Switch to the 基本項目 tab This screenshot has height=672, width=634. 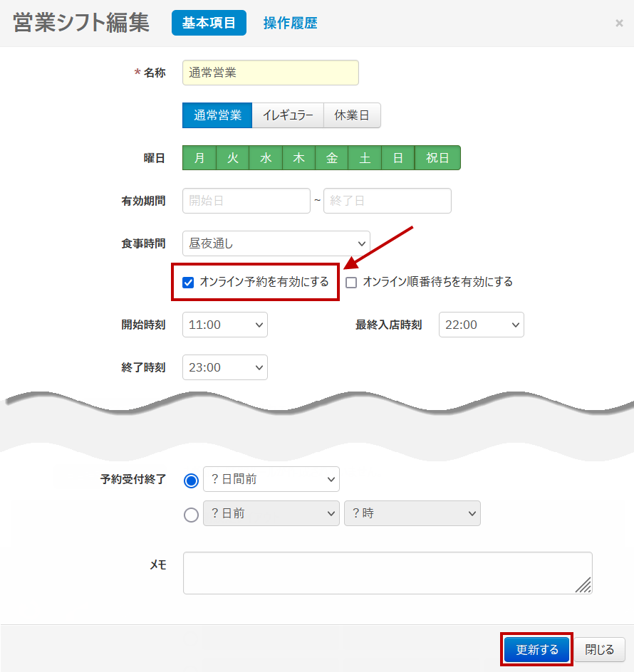(x=209, y=23)
